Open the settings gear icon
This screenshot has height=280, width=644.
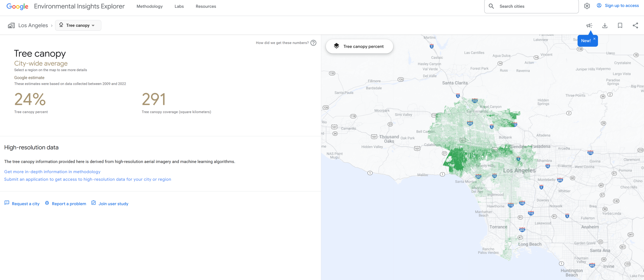pos(587,6)
